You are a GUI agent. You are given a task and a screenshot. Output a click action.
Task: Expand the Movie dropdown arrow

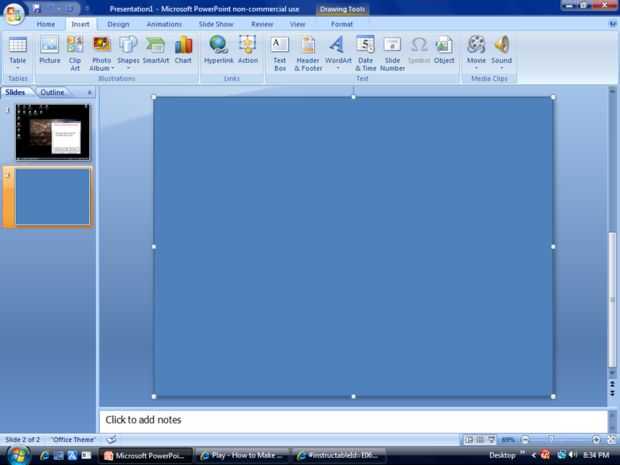click(x=476, y=68)
